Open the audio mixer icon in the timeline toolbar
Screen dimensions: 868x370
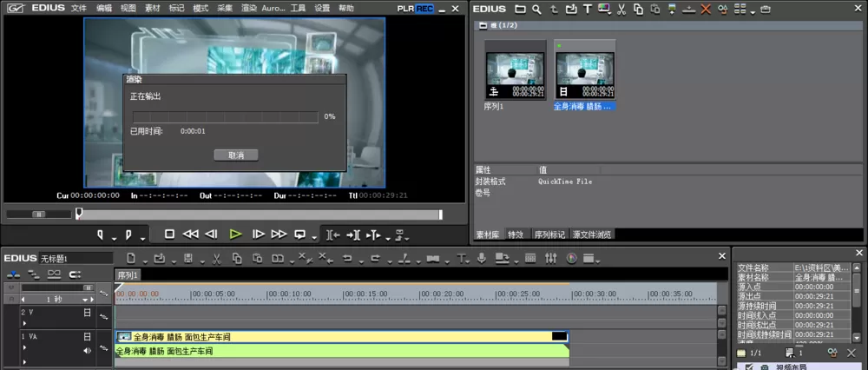coord(551,258)
